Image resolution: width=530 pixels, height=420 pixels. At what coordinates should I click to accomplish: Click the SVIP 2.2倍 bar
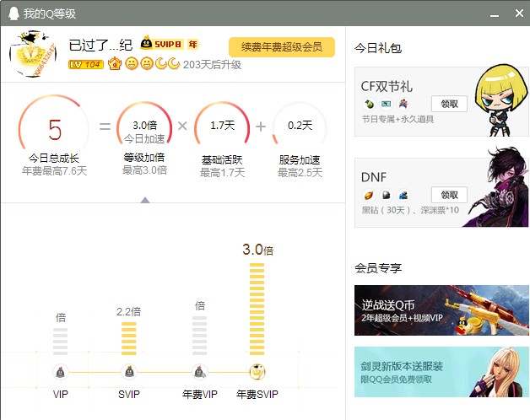click(129, 338)
